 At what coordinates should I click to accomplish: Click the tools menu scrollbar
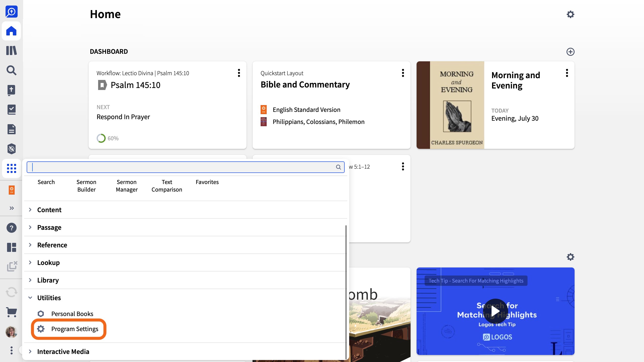tap(346, 292)
